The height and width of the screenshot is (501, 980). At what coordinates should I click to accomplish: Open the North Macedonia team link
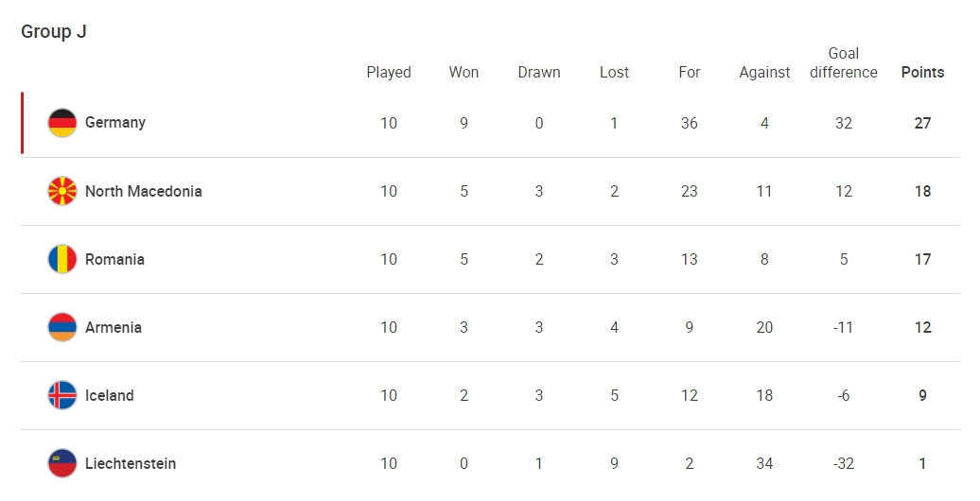point(143,191)
